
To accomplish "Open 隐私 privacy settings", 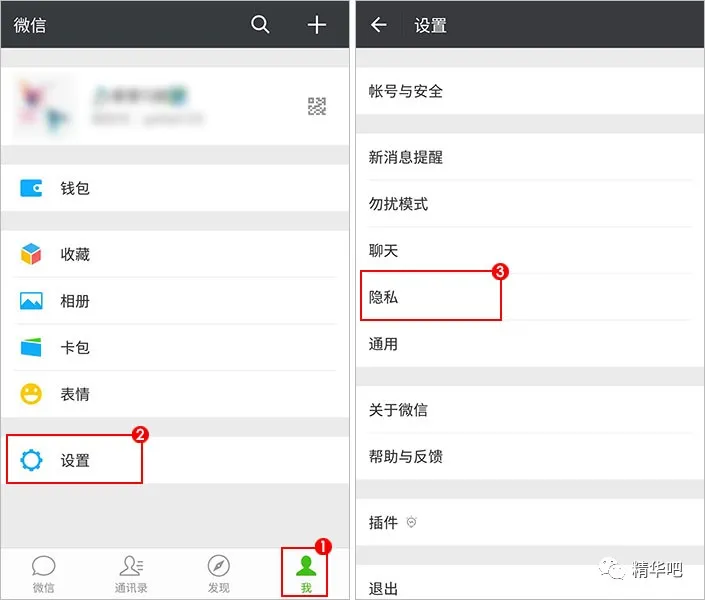I will point(530,297).
